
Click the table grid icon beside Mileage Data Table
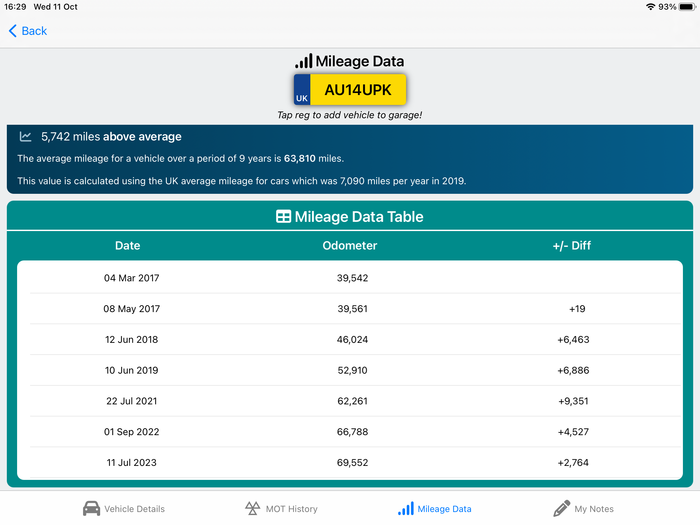pyautogui.click(x=283, y=217)
